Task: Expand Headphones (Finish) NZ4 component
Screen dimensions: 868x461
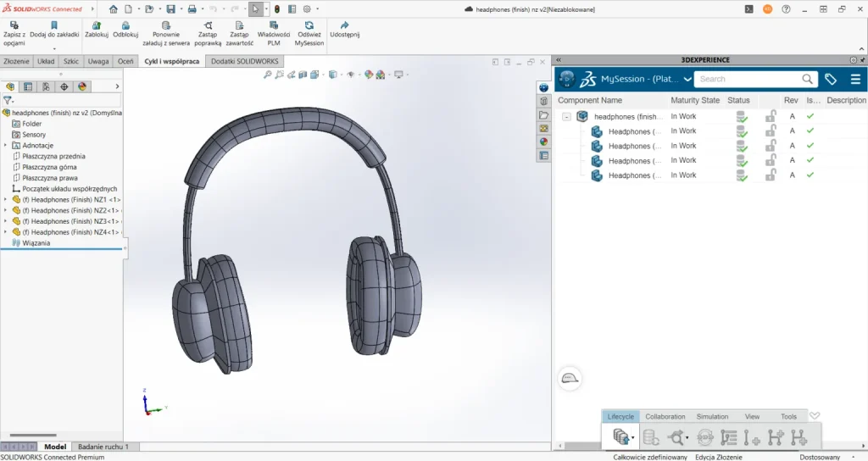Action: point(6,232)
